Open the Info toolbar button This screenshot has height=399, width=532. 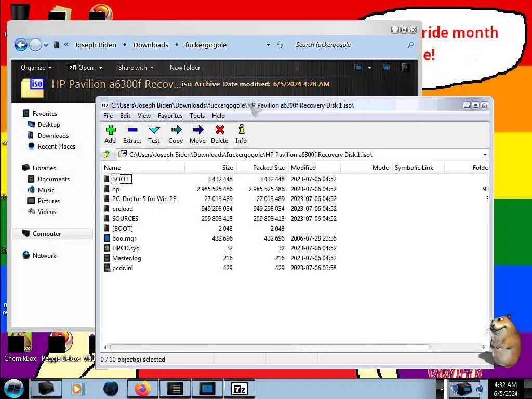tap(241, 134)
